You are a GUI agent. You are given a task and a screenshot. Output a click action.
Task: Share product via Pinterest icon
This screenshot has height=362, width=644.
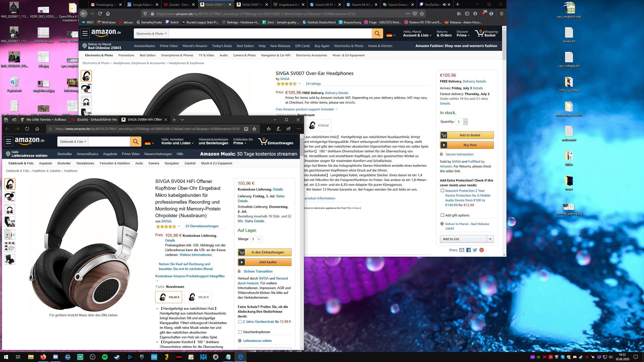click(481, 250)
